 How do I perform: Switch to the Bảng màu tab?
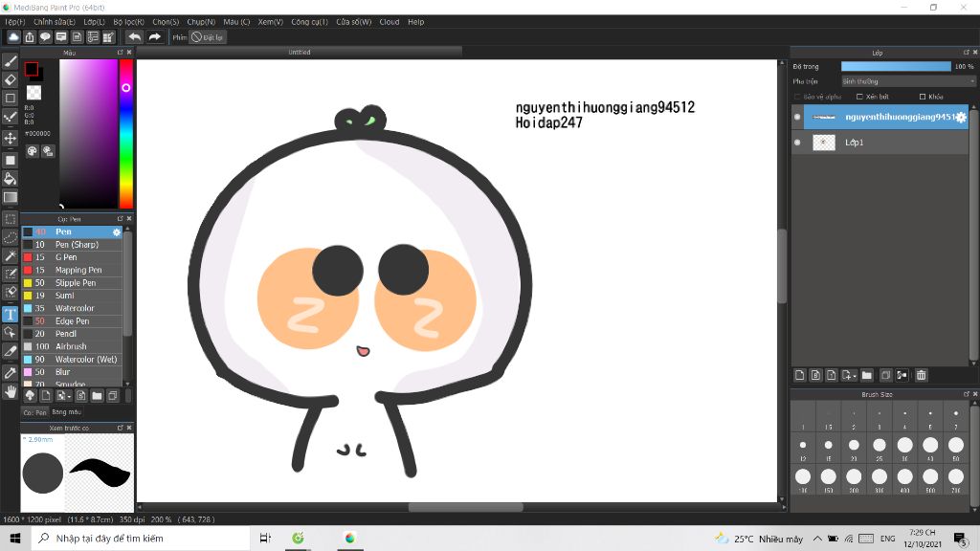pos(67,412)
